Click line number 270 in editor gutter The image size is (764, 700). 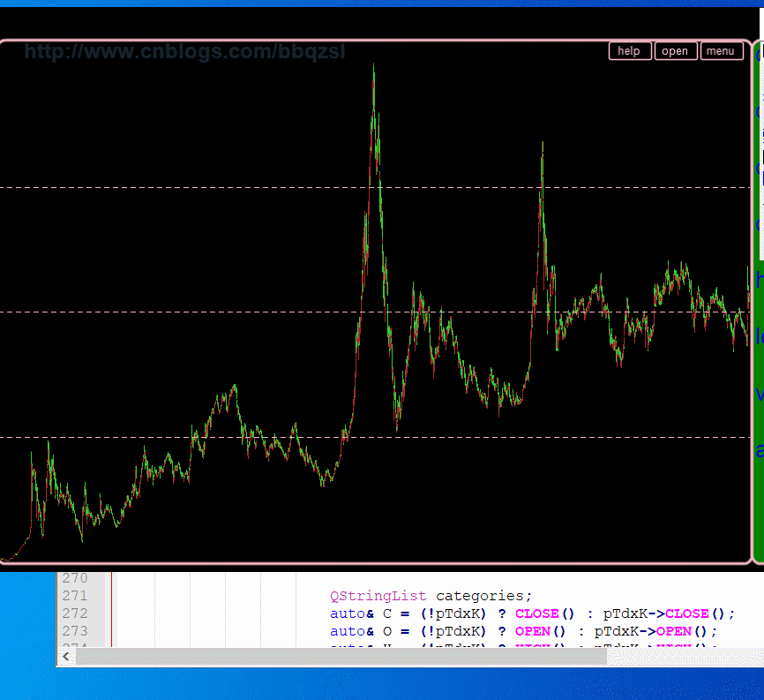75,578
